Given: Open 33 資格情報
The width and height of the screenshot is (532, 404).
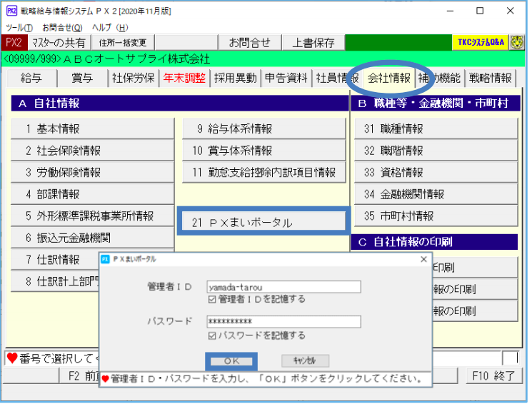Looking at the screenshot, I should tap(436, 173).
